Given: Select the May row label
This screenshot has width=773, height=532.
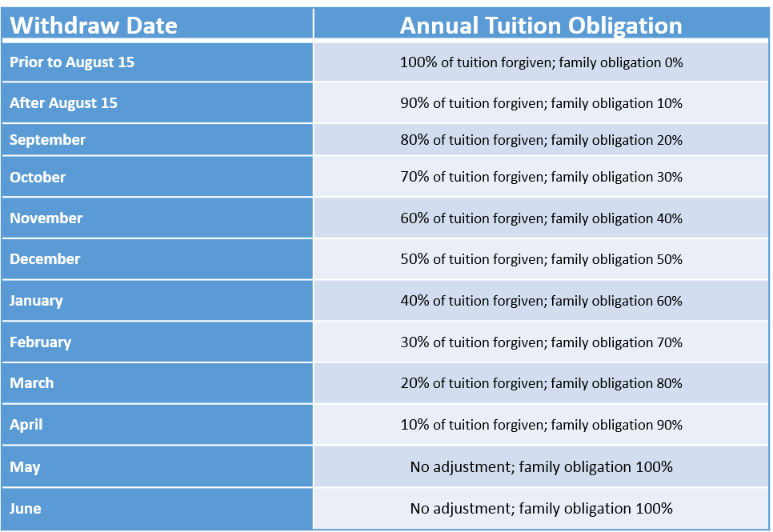Looking at the screenshot, I should click(25, 466).
